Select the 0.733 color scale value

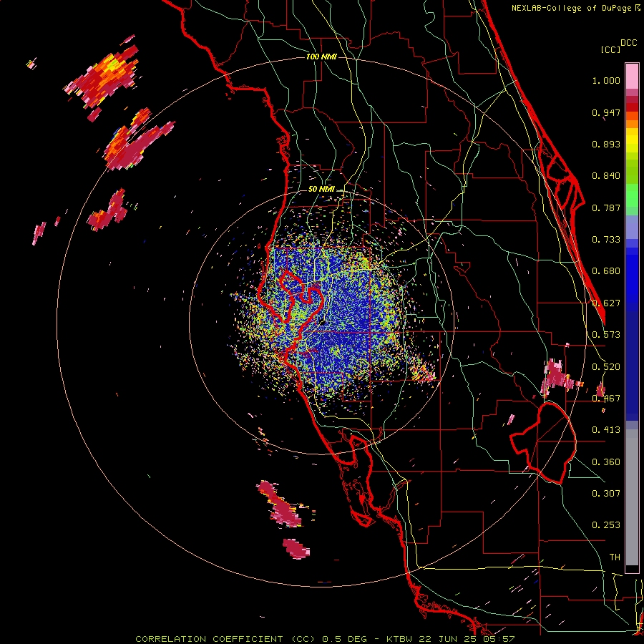pos(606,240)
